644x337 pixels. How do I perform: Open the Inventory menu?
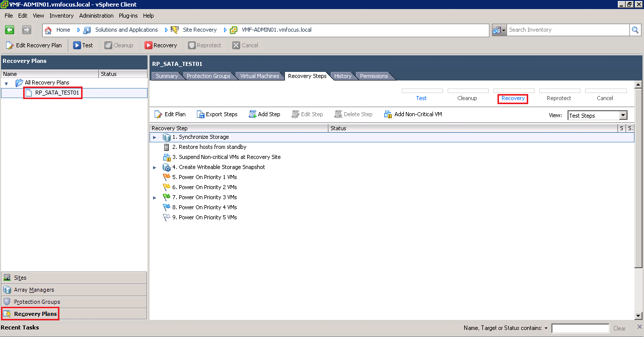point(61,16)
